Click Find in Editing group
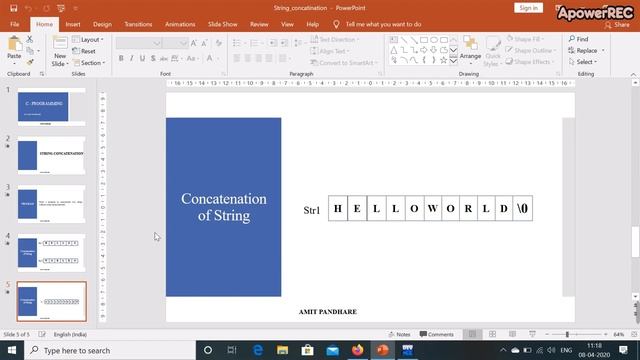 [x=578, y=39]
